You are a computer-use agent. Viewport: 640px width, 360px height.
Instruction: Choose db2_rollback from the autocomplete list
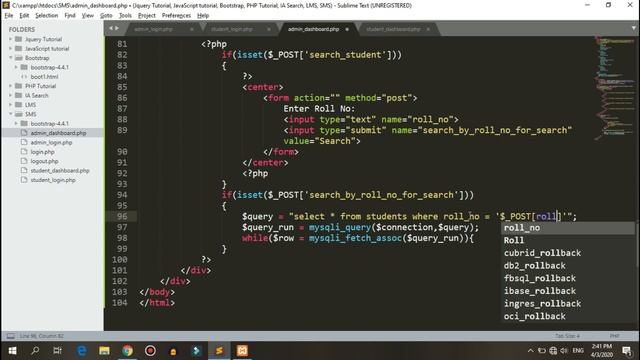(x=567, y=266)
